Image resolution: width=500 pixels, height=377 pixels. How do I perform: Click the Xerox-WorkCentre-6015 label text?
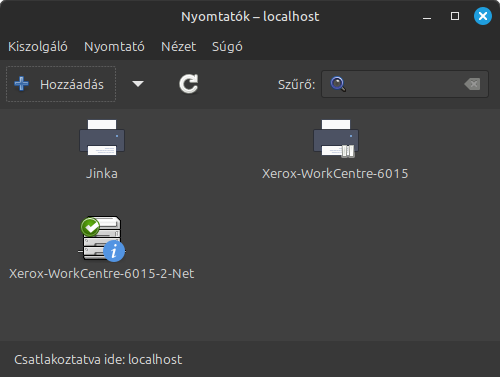[x=335, y=174]
